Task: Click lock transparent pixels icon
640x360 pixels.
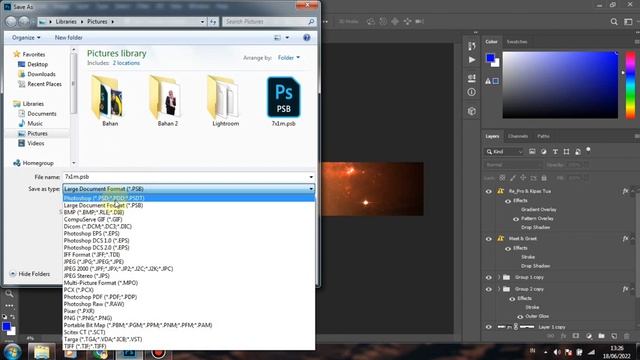Action: [x=502, y=178]
